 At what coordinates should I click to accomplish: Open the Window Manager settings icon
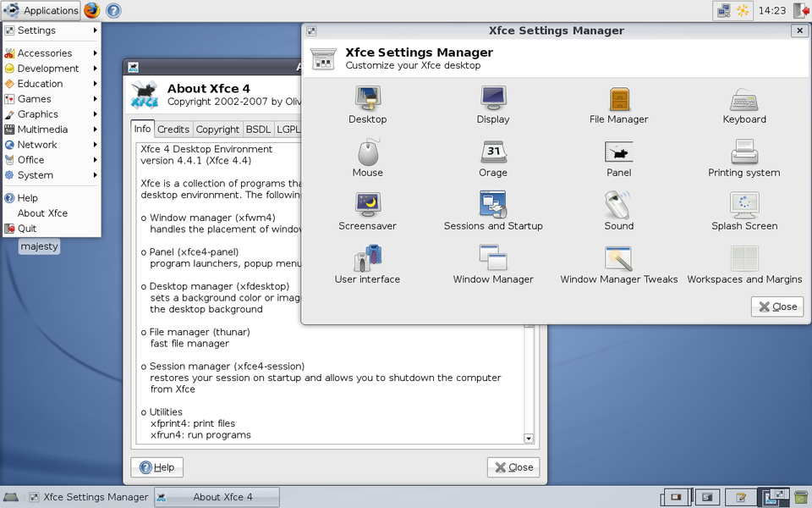493,265
